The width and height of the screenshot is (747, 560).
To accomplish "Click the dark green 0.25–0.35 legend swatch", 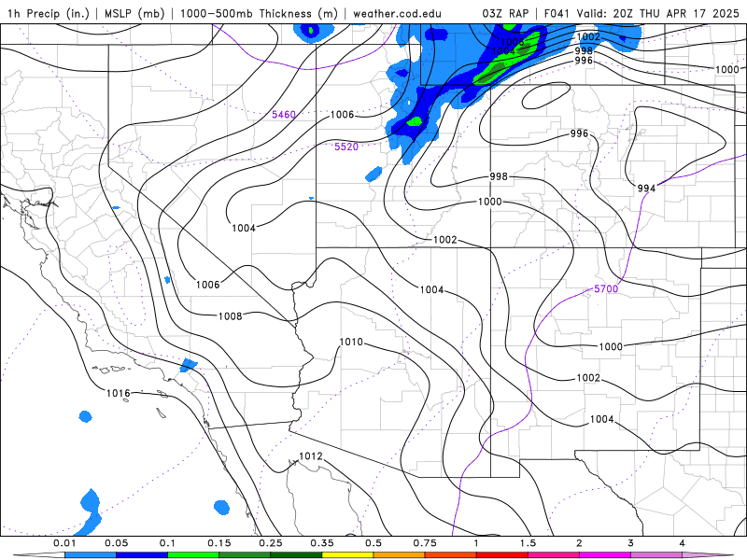I will (296, 555).
